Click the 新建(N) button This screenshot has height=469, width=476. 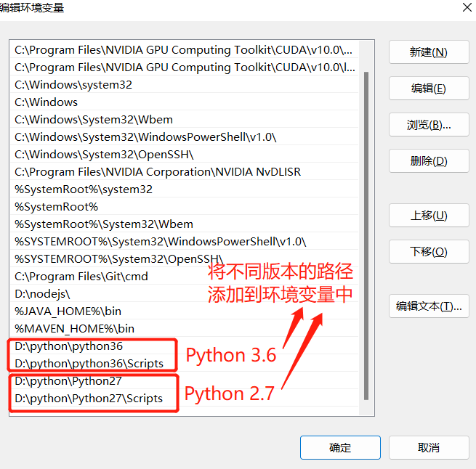point(429,52)
